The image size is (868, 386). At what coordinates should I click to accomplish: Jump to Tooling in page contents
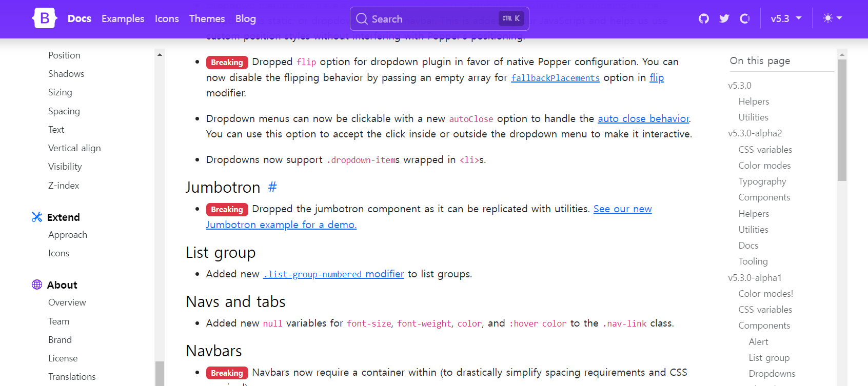(753, 261)
